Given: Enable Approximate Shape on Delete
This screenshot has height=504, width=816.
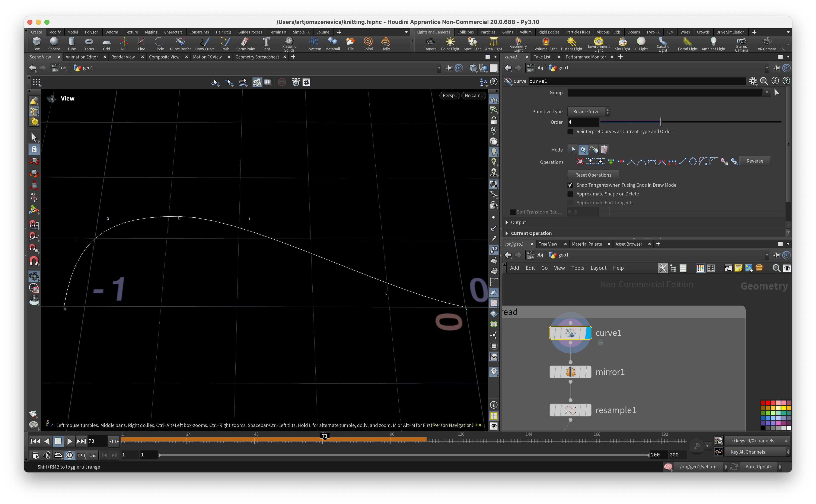Looking at the screenshot, I should (x=570, y=194).
